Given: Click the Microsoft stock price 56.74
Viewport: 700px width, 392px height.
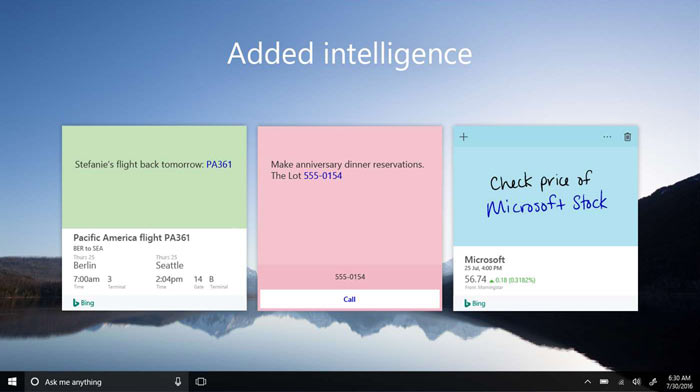Looking at the screenshot, I should (x=475, y=279).
